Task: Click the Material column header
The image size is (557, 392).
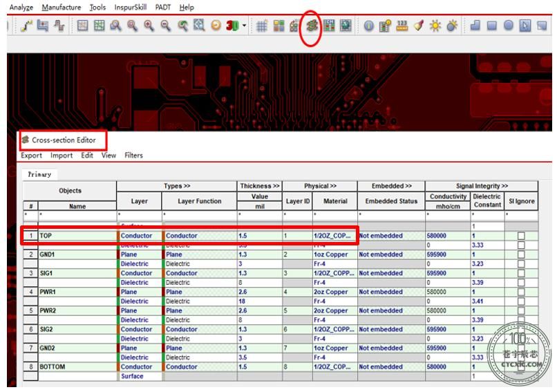Action: click(x=335, y=201)
